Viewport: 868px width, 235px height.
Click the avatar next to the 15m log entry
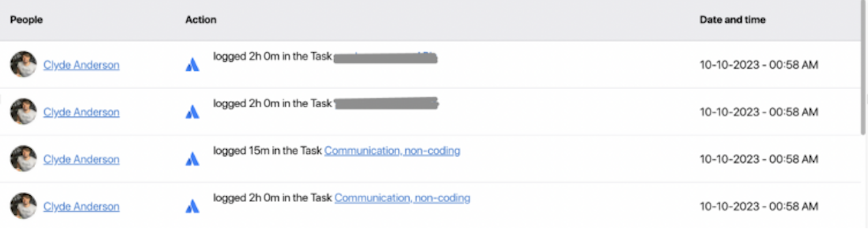pos(23,159)
